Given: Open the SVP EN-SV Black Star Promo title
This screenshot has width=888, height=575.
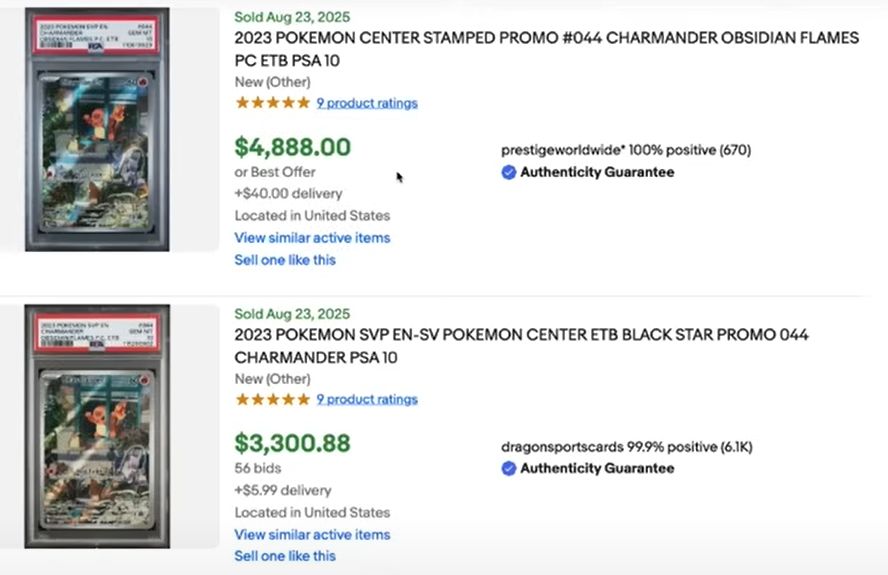Looking at the screenshot, I should point(521,345).
